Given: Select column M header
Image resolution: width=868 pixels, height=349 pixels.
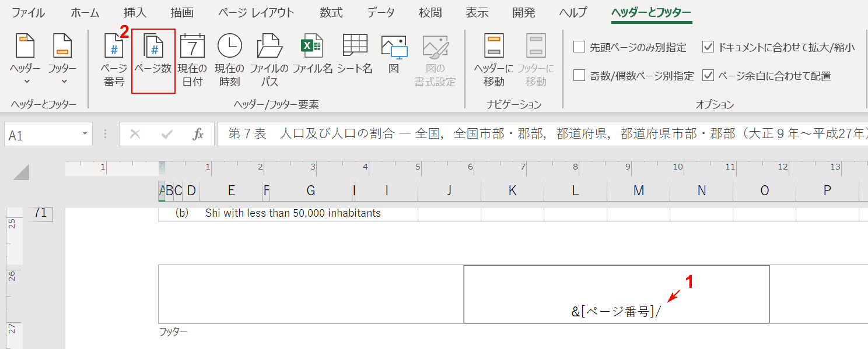Looking at the screenshot, I should (x=638, y=191).
